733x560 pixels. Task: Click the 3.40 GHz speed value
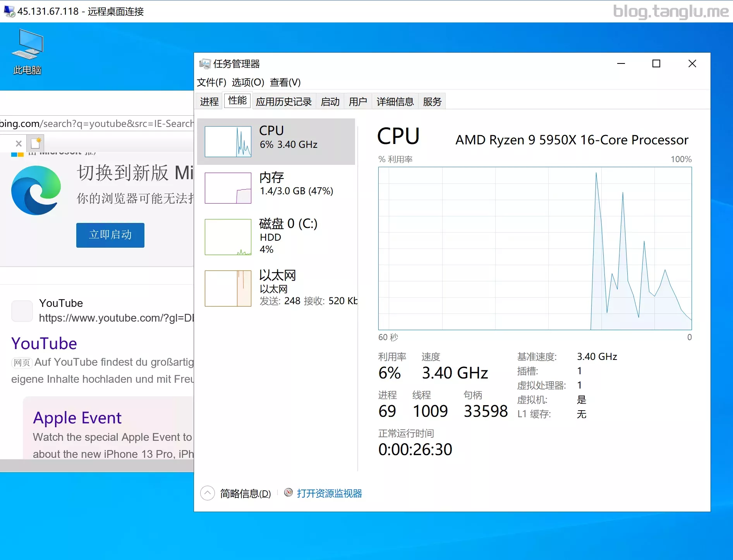(455, 373)
